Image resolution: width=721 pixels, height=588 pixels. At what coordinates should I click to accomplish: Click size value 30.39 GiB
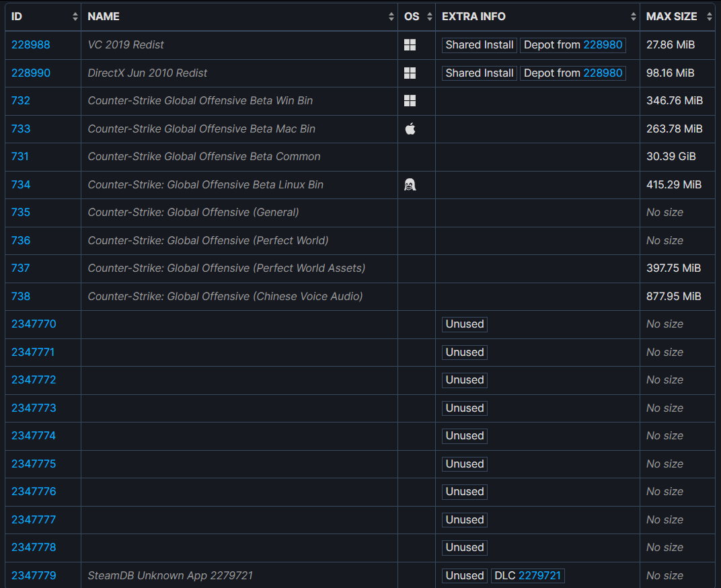[x=671, y=157]
